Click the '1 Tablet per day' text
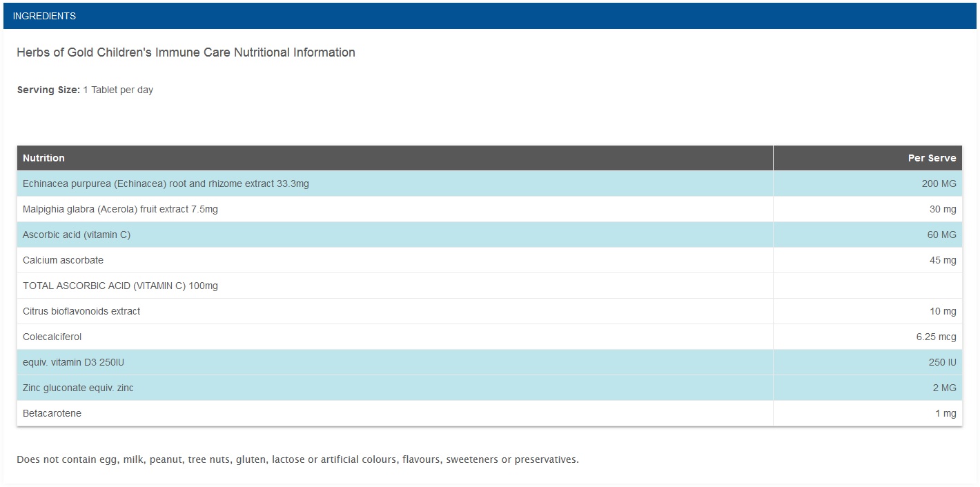The width and height of the screenshot is (980, 487). pos(118,90)
